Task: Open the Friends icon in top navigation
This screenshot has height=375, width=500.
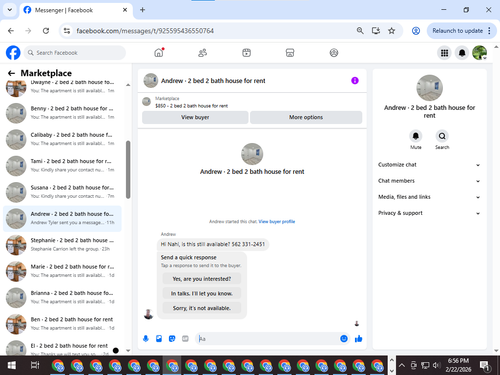Action: tap(203, 53)
